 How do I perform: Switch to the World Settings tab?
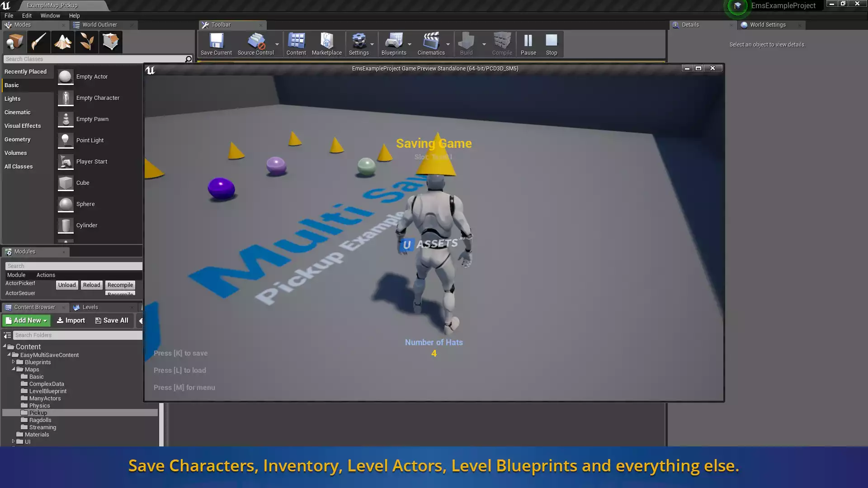pyautogui.click(x=767, y=25)
